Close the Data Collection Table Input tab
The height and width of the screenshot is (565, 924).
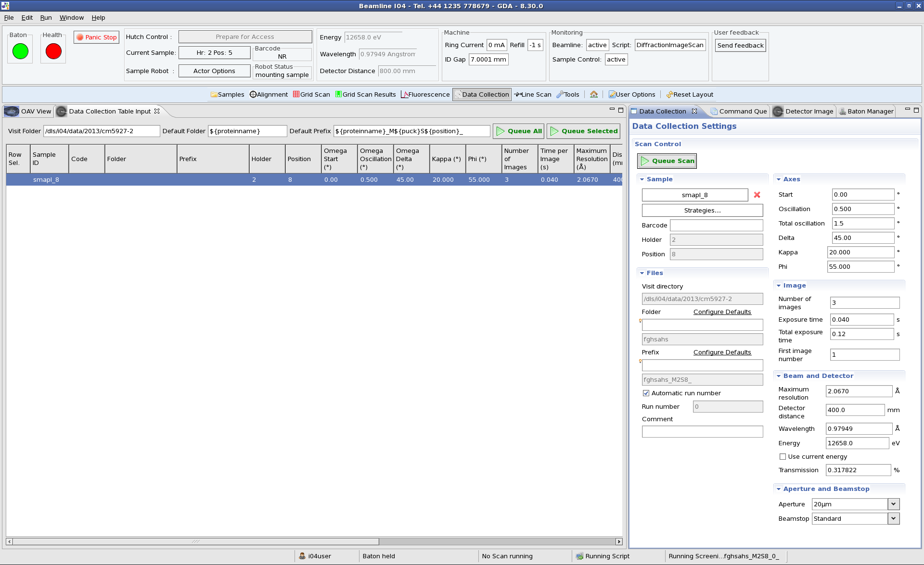pyautogui.click(x=157, y=111)
